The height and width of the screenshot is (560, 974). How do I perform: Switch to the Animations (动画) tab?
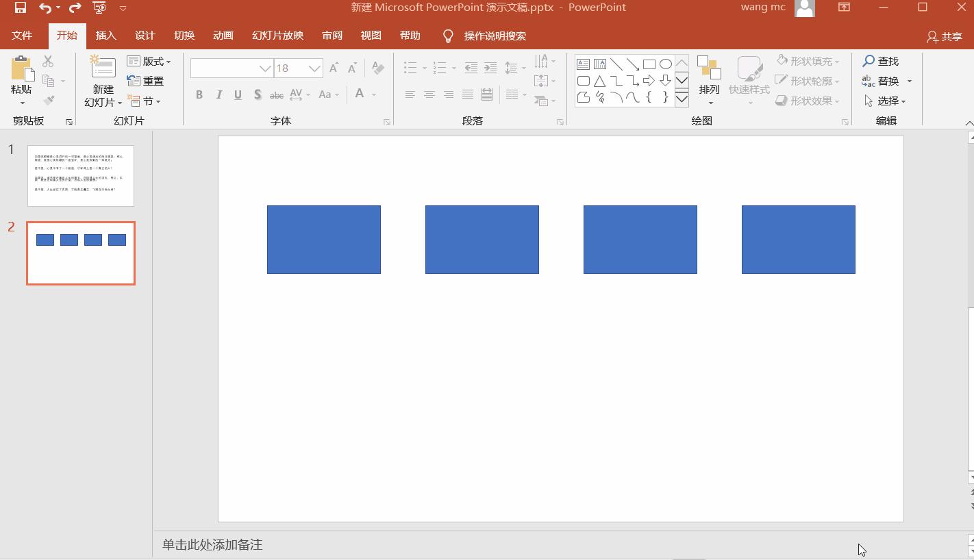point(223,36)
